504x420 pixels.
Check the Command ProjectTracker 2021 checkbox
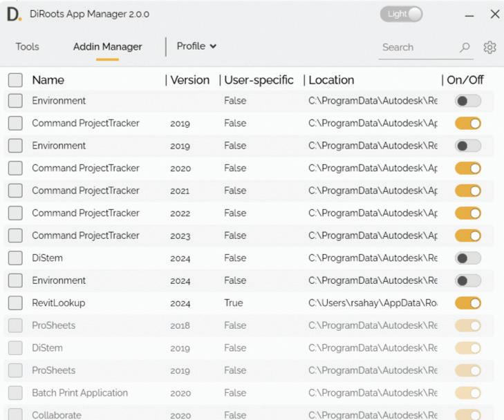[15, 191]
